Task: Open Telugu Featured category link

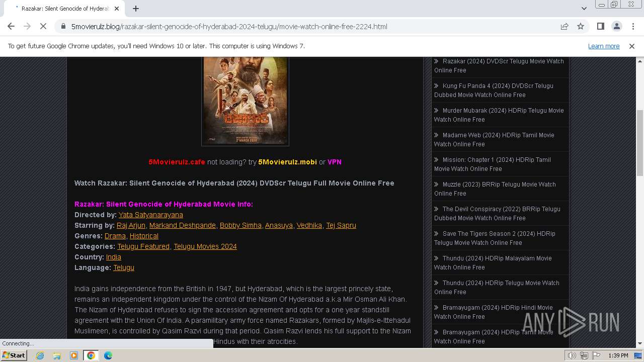Action: click(143, 246)
